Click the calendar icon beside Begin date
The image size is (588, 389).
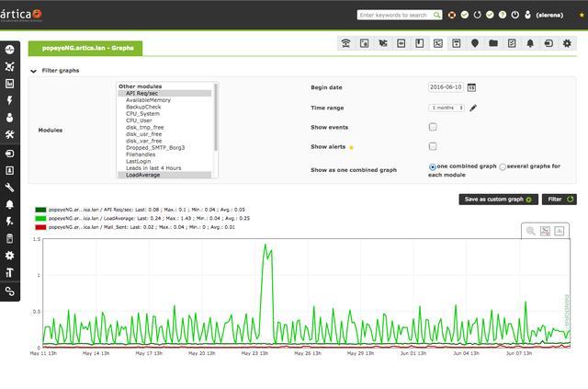471,87
